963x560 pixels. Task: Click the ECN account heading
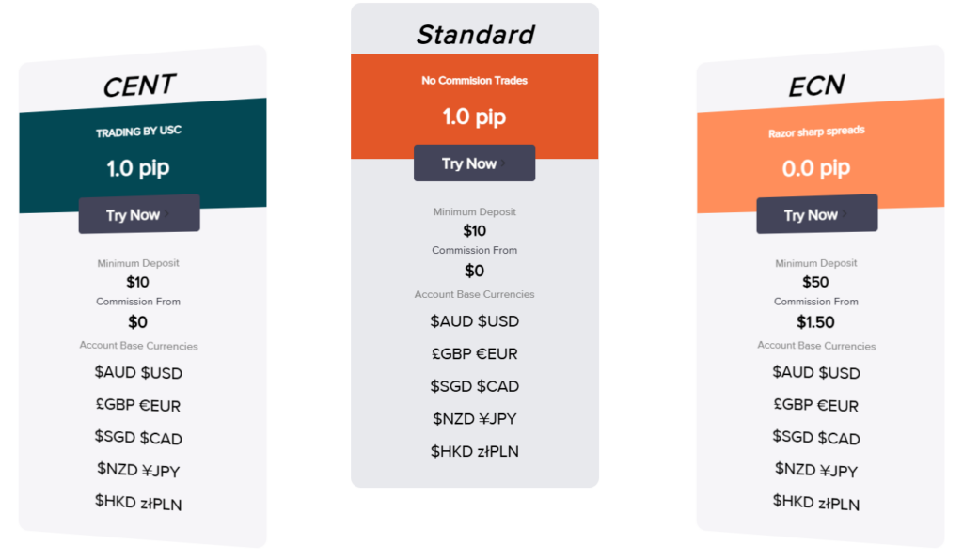click(816, 86)
